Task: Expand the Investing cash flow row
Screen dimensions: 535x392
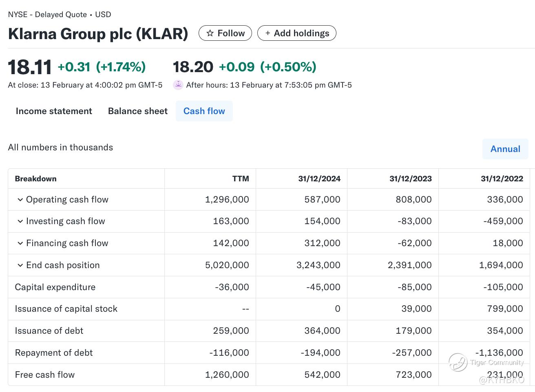Action: click(20, 221)
